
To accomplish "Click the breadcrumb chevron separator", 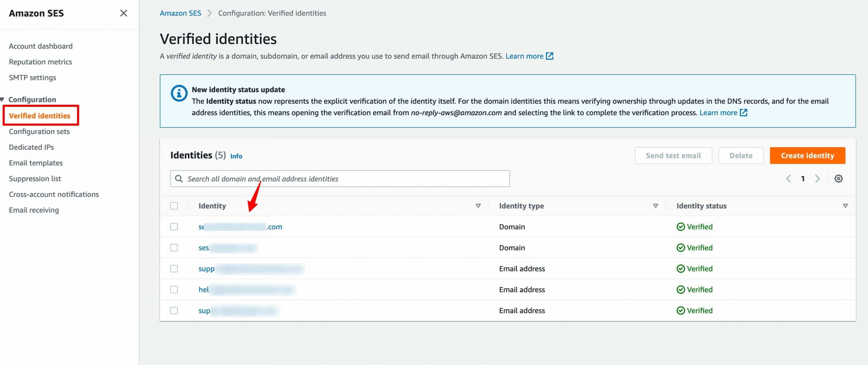I will 210,13.
